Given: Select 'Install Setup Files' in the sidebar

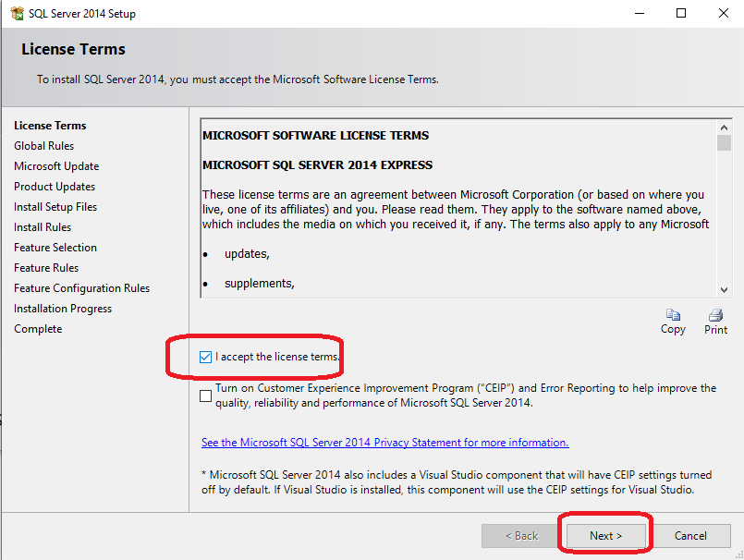Looking at the screenshot, I should (55, 206).
